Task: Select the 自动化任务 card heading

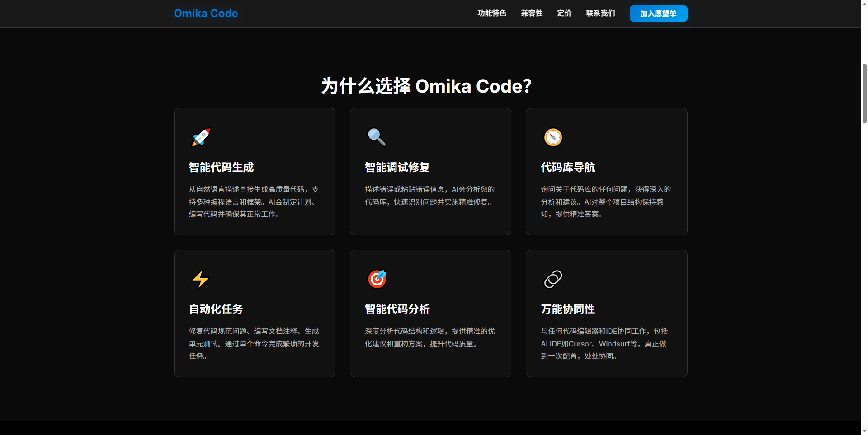Action: (x=216, y=309)
